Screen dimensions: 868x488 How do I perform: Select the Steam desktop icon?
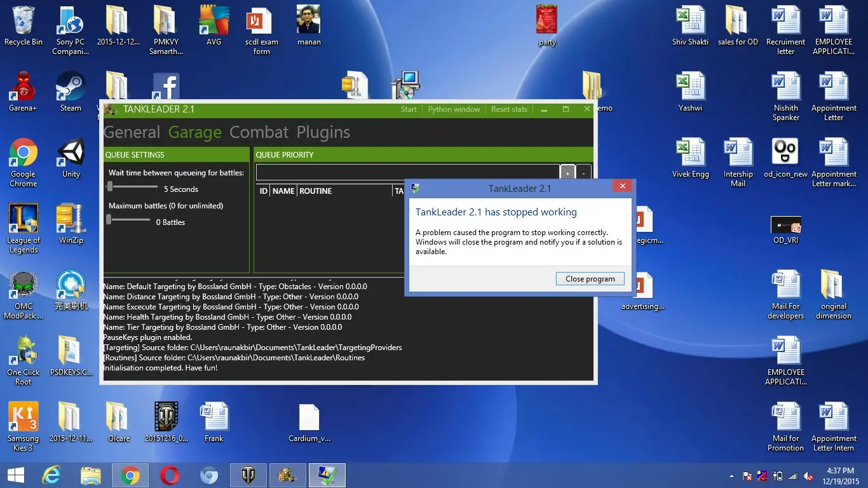[71, 91]
